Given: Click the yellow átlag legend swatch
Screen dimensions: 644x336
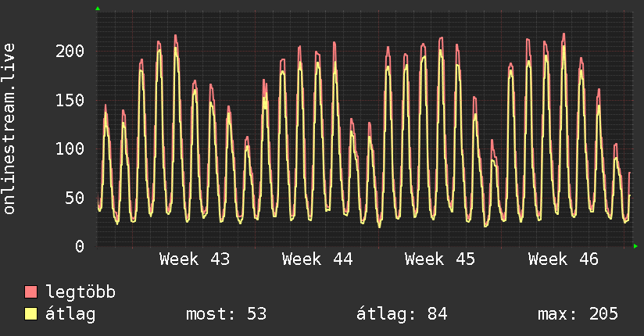Looking at the screenshot, I should coord(30,313).
